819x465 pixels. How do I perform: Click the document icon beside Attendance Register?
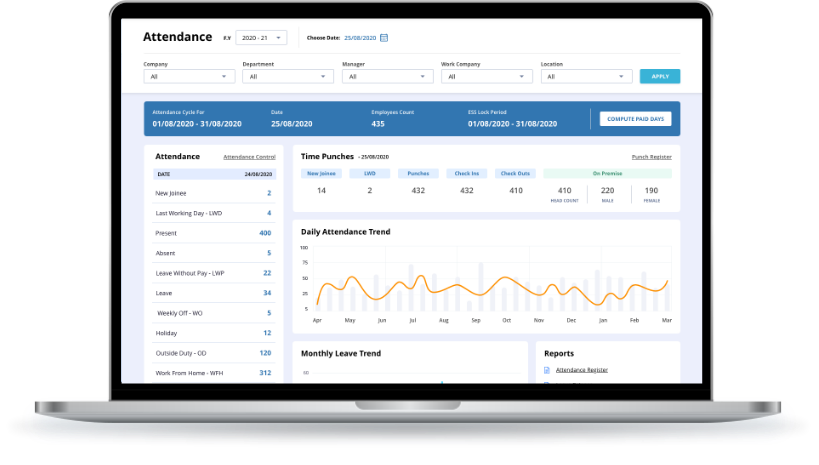point(547,370)
